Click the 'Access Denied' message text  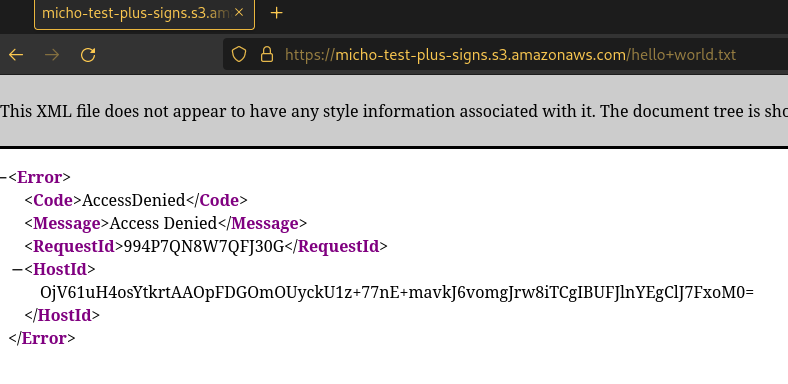point(163,223)
